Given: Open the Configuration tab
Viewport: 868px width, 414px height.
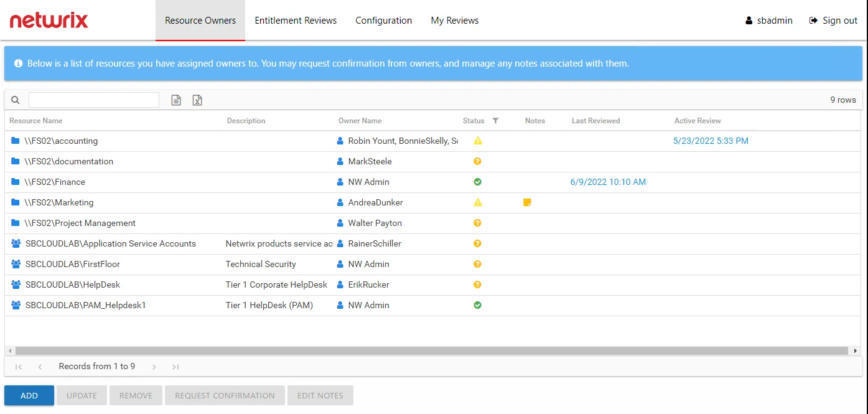Looking at the screenshot, I should click(383, 20).
